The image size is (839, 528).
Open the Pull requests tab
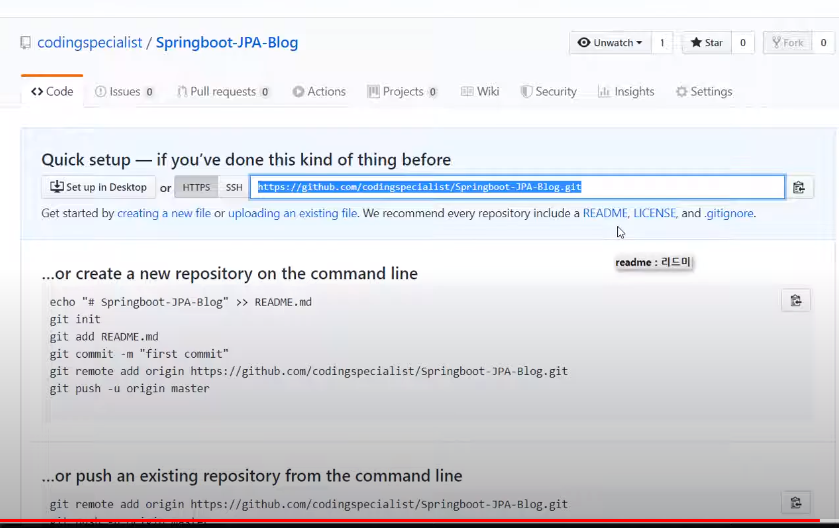pos(223,91)
